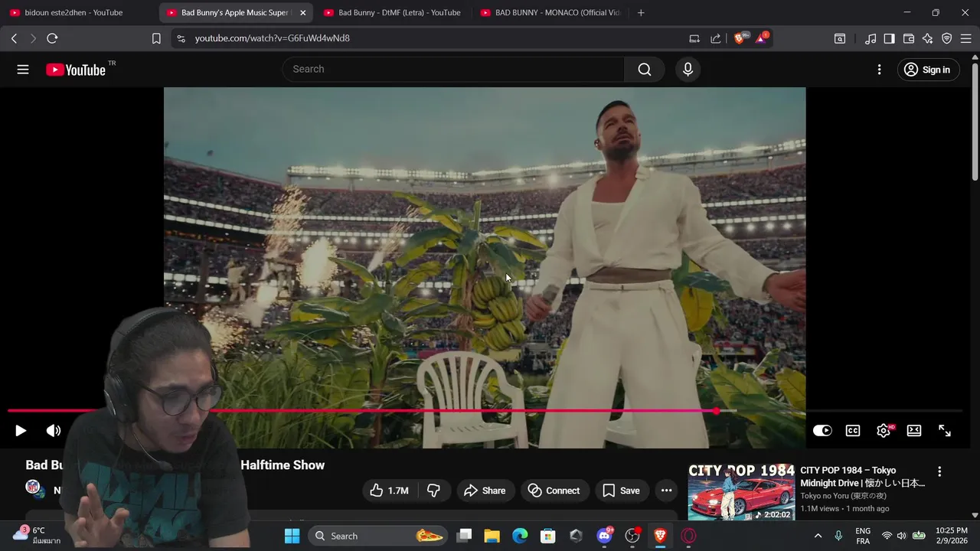The height and width of the screenshot is (551, 980).
Task: Toggle the autoplay switch in player
Action: click(822, 431)
